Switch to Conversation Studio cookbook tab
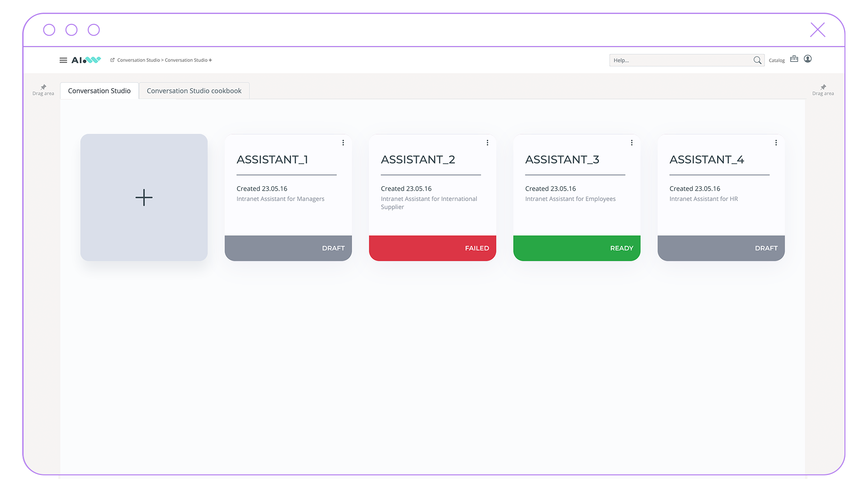 point(194,91)
